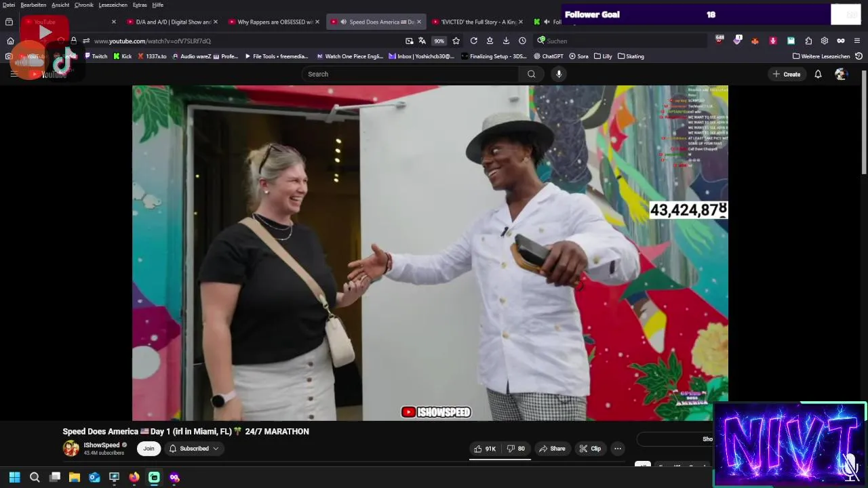The width and height of the screenshot is (868, 488).
Task: Close the 'Speed Does America' tab
Action: click(x=418, y=22)
